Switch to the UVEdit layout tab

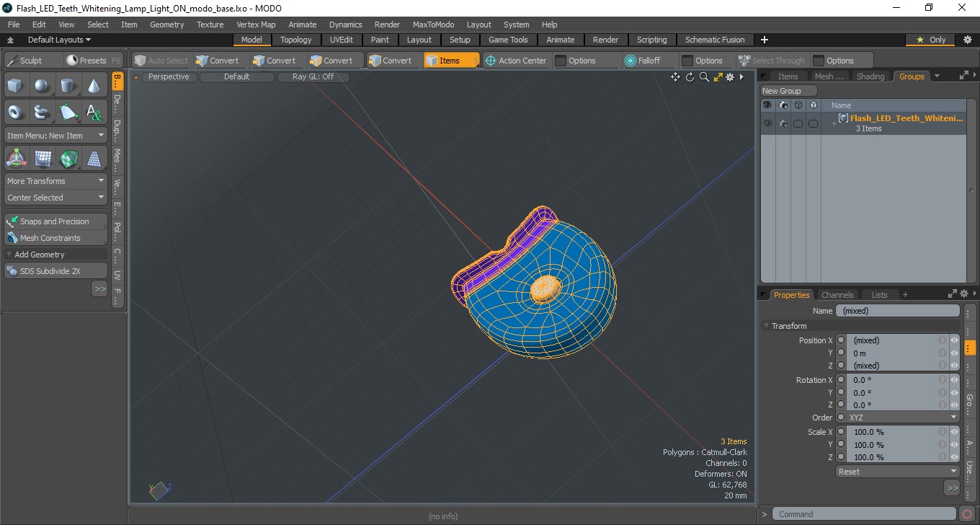point(342,40)
